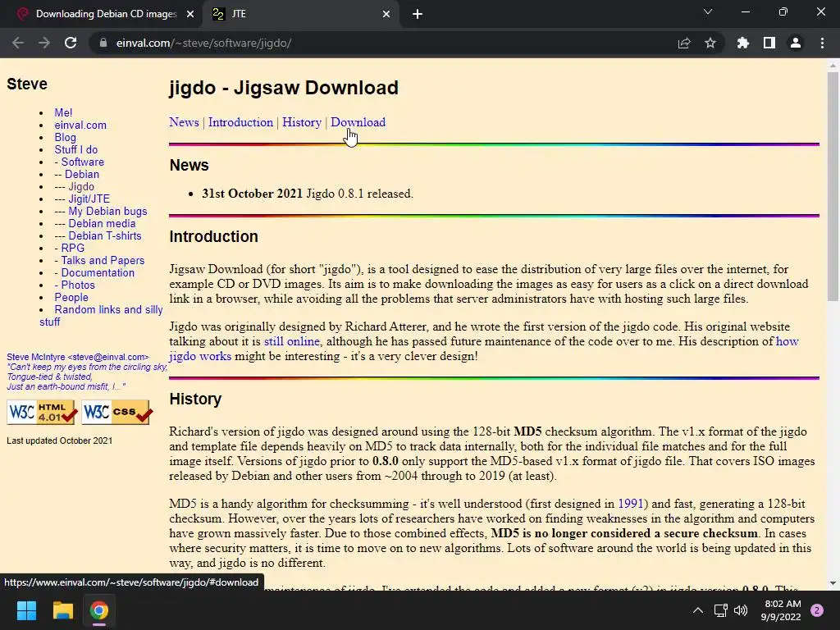Click the W3C HTML 4.01 validation badge
The width and height of the screenshot is (840, 630).
tap(43, 412)
